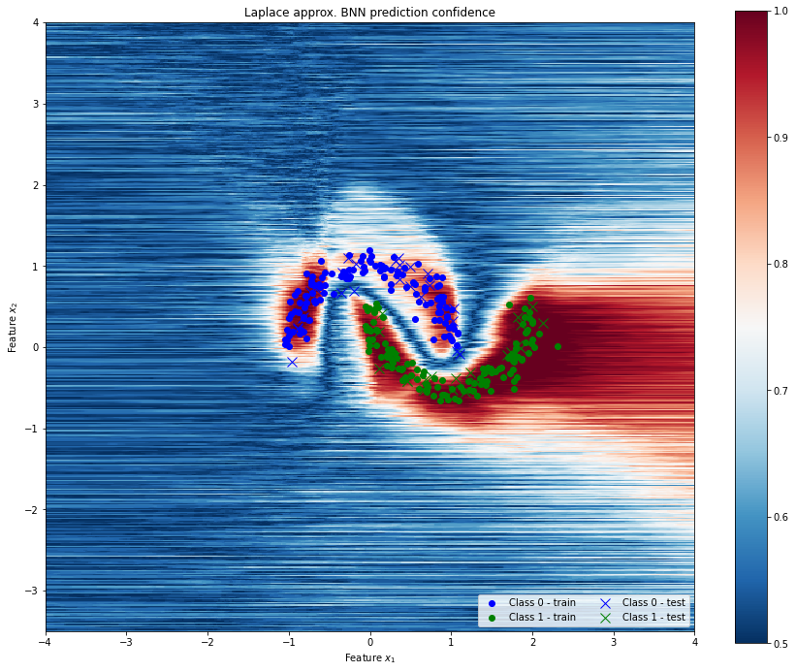The height and width of the screenshot is (672, 796).
Task: Click the x-axis tick label −1
Action: (289, 642)
